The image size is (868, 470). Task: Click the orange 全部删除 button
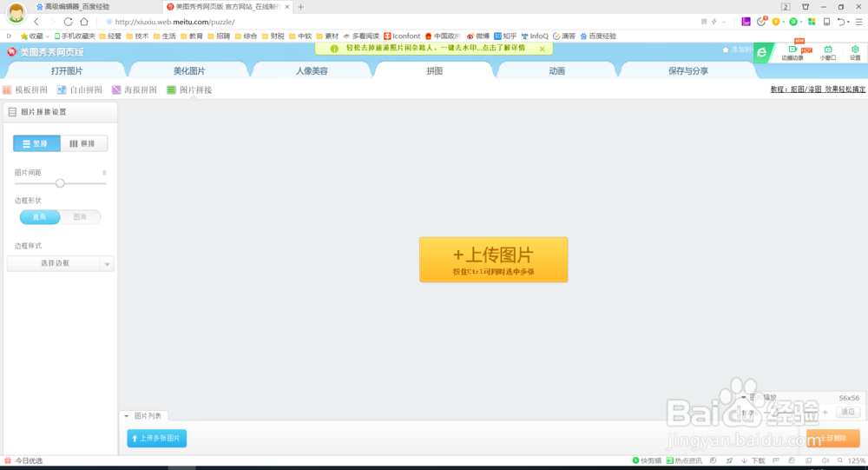[x=833, y=438]
